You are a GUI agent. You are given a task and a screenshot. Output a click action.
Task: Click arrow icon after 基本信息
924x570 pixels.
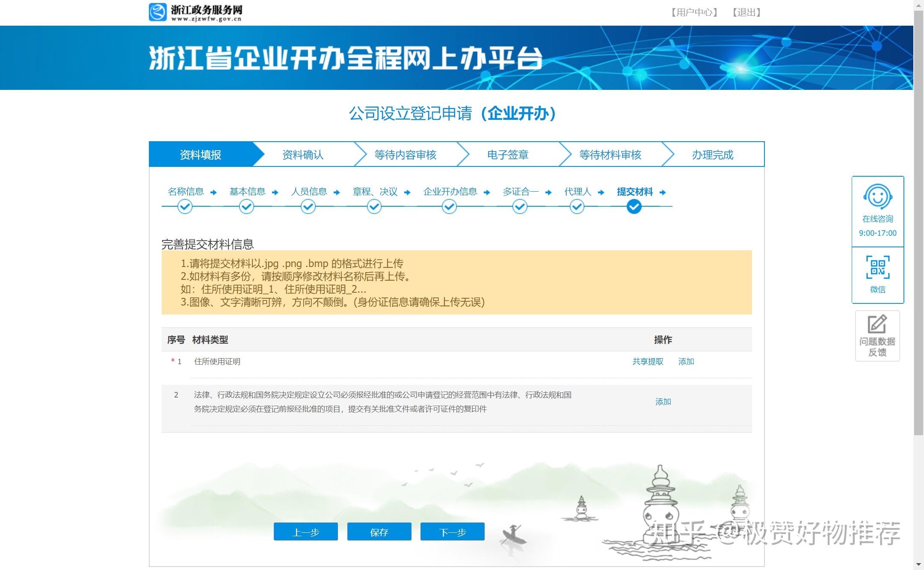point(275,193)
